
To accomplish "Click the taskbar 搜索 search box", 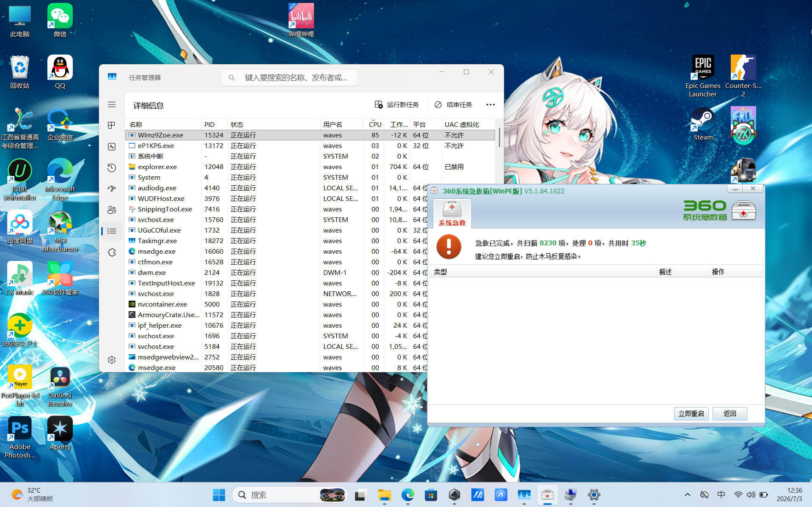I will click(289, 495).
